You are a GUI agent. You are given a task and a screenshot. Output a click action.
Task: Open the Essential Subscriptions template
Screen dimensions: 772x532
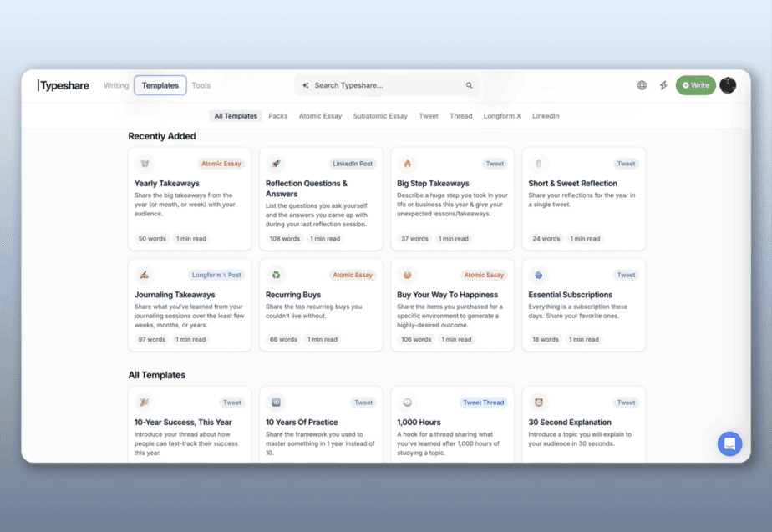584,305
